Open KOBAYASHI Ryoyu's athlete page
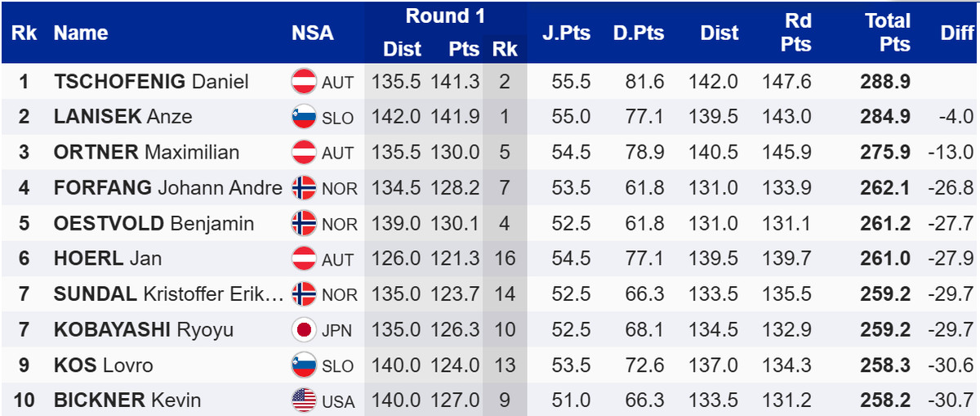The image size is (980, 416). tap(144, 330)
